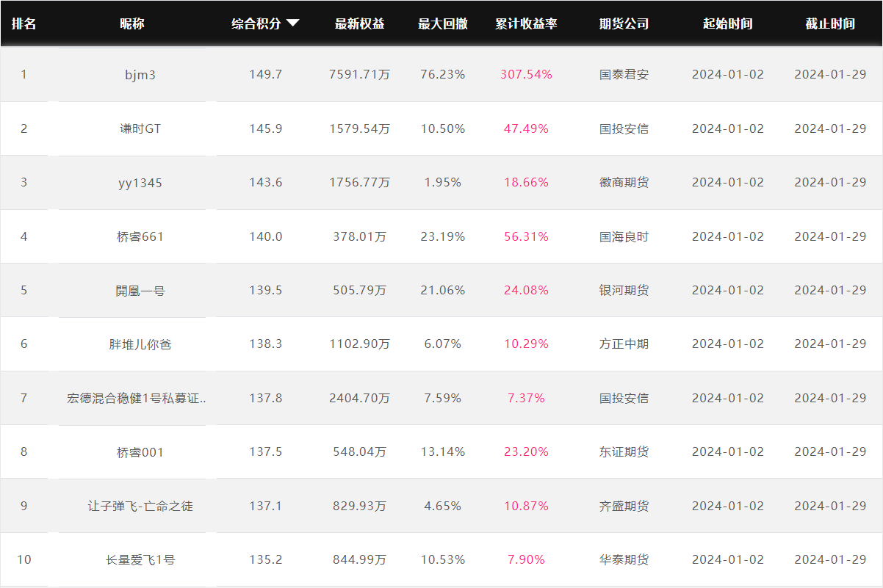Select the 18.66% cumulative return value
883x588 pixels.
526,183
